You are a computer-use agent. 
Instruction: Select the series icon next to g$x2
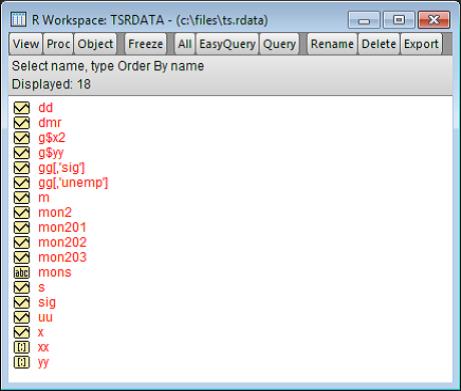coord(22,138)
